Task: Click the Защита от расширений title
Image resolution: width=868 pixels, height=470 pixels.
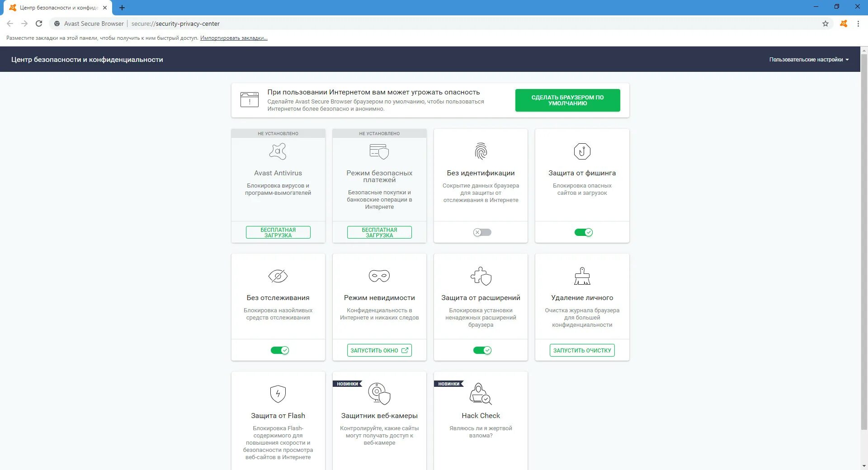Action: 481,298
